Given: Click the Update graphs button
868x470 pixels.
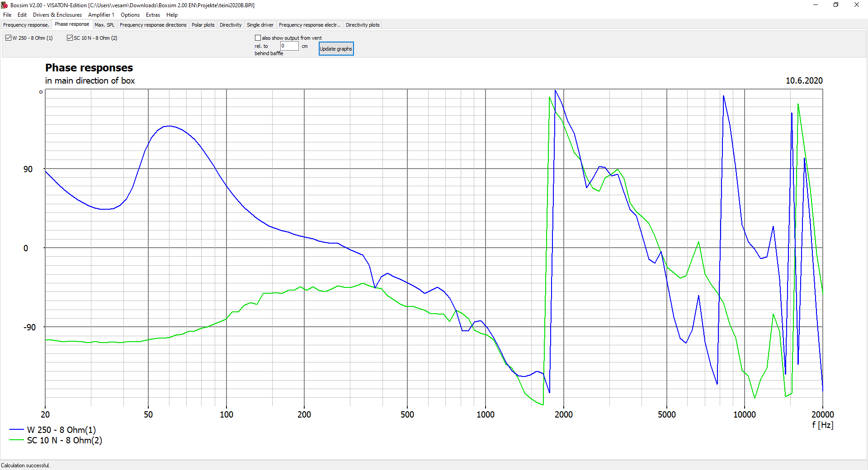Looking at the screenshot, I should click(336, 49).
